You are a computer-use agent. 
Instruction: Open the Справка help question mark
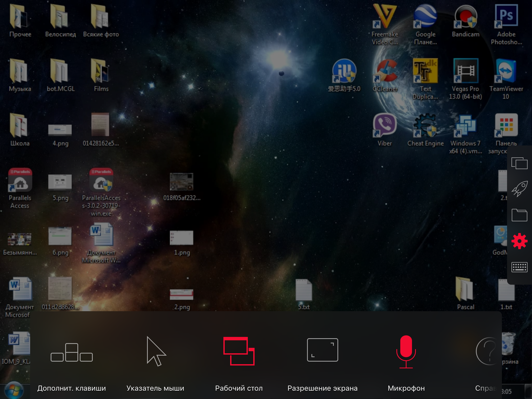point(488,351)
